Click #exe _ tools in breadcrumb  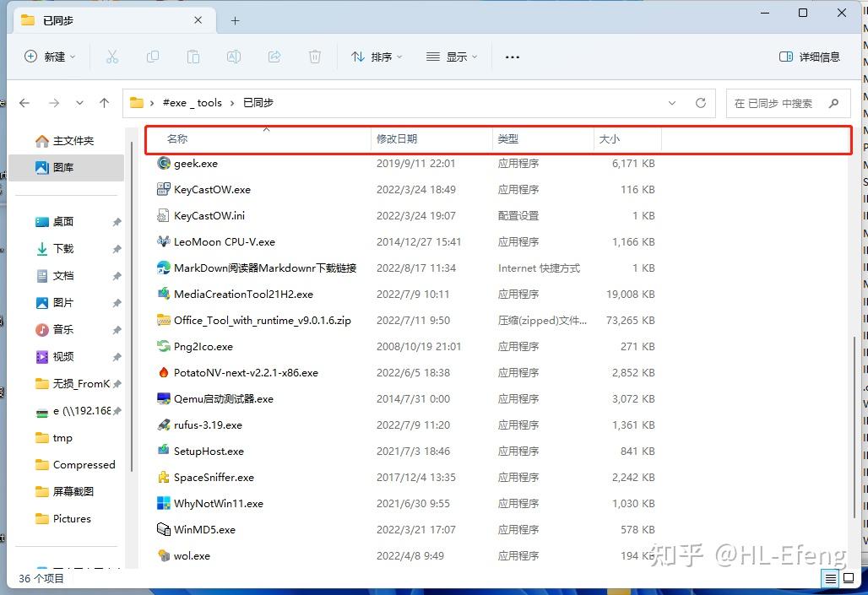[192, 103]
